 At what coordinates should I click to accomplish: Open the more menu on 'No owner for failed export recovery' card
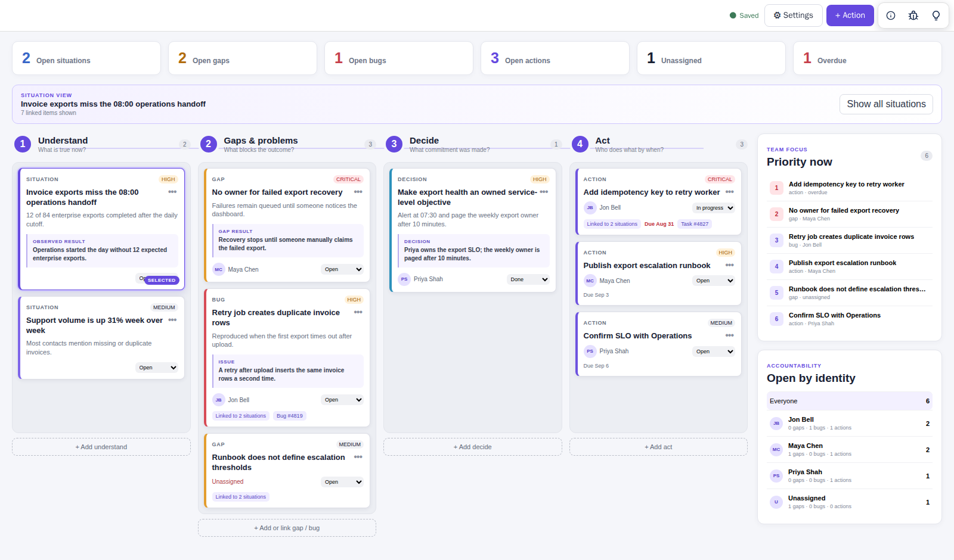tap(358, 192)
